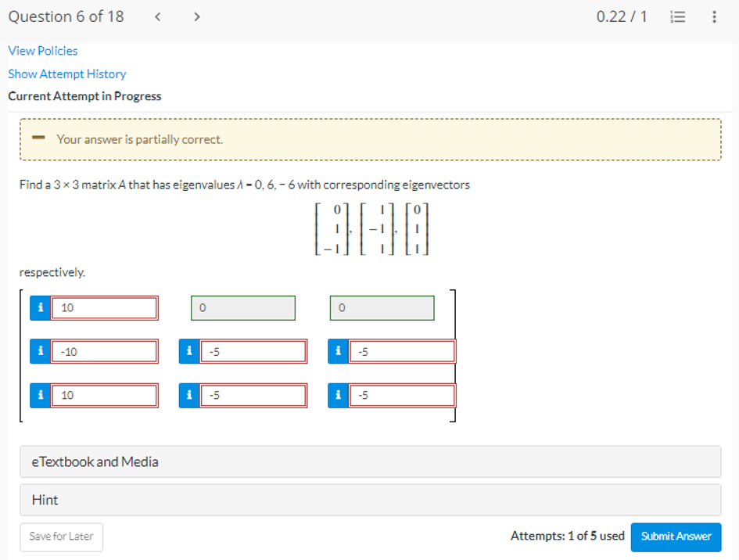Expand the eTextbook and Media section

pyautogui.click(x=371, y=461)
